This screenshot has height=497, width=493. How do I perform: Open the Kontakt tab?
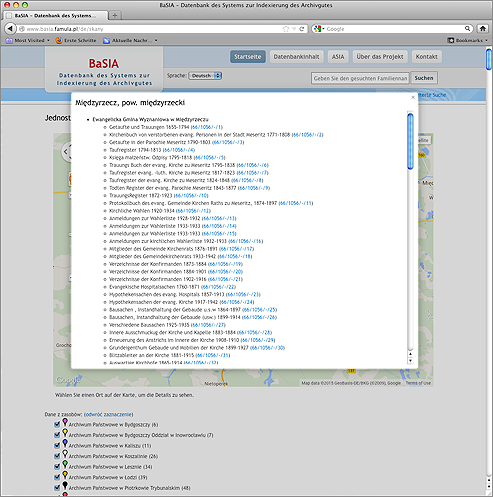click(x=426, y=57)
